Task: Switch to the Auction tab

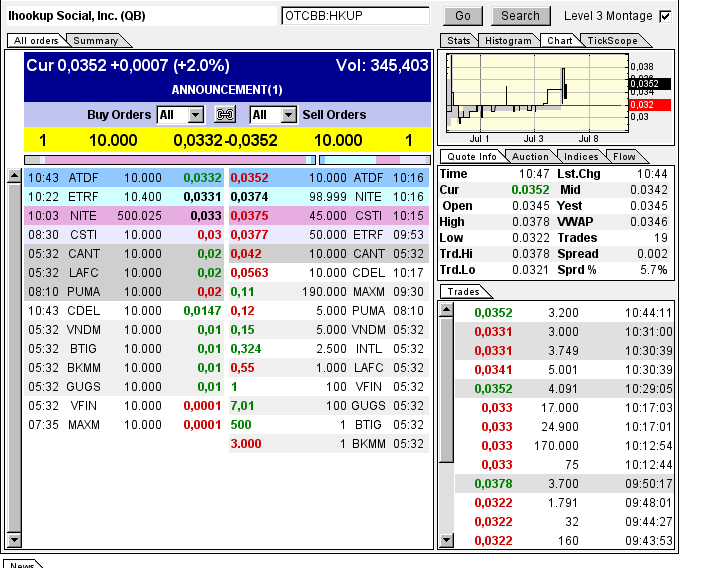Action: [x=530, y=156]
